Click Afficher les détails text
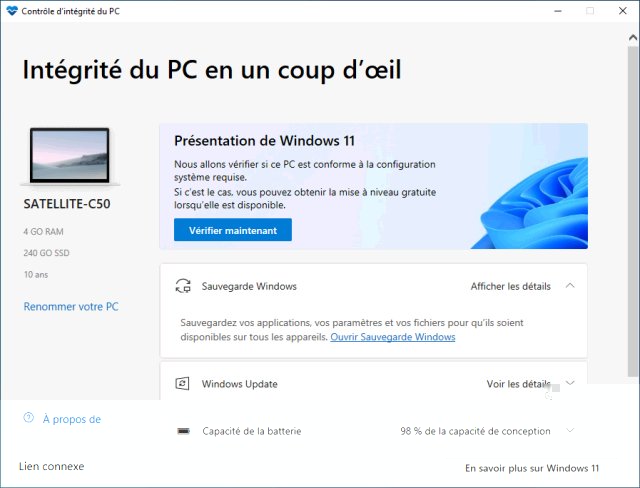 click(511, 286)
